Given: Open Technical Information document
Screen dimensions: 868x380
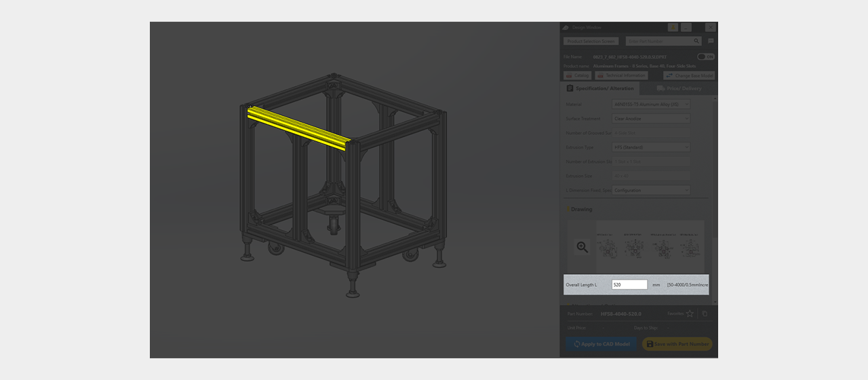Looking at the screenshot, I should (621, 75).
